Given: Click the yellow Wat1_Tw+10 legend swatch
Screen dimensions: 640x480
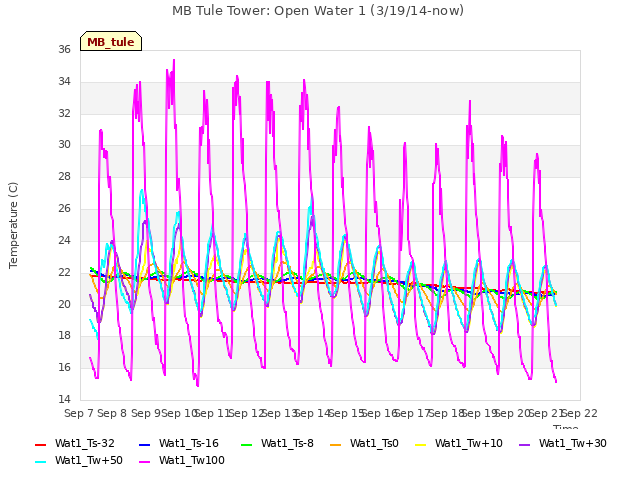Looking at the screenshot, I should tap(420, 444).
